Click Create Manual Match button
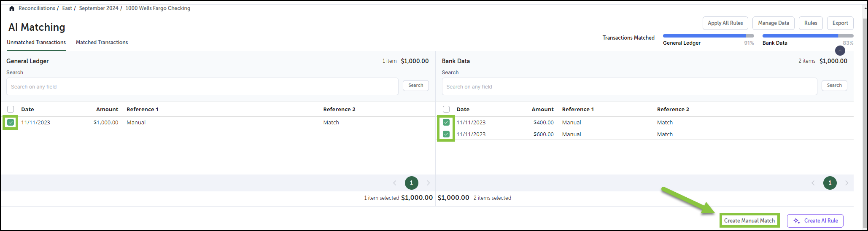 (749, 221)
